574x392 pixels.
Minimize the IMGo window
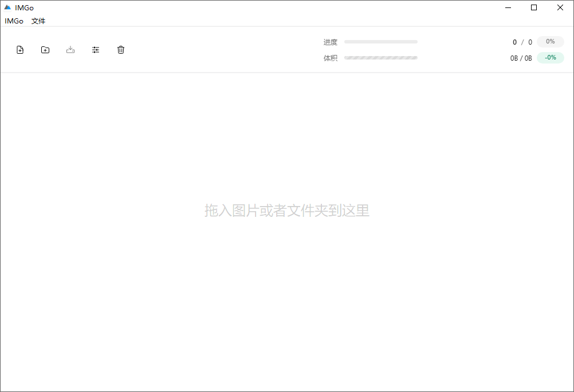point(508,7)
